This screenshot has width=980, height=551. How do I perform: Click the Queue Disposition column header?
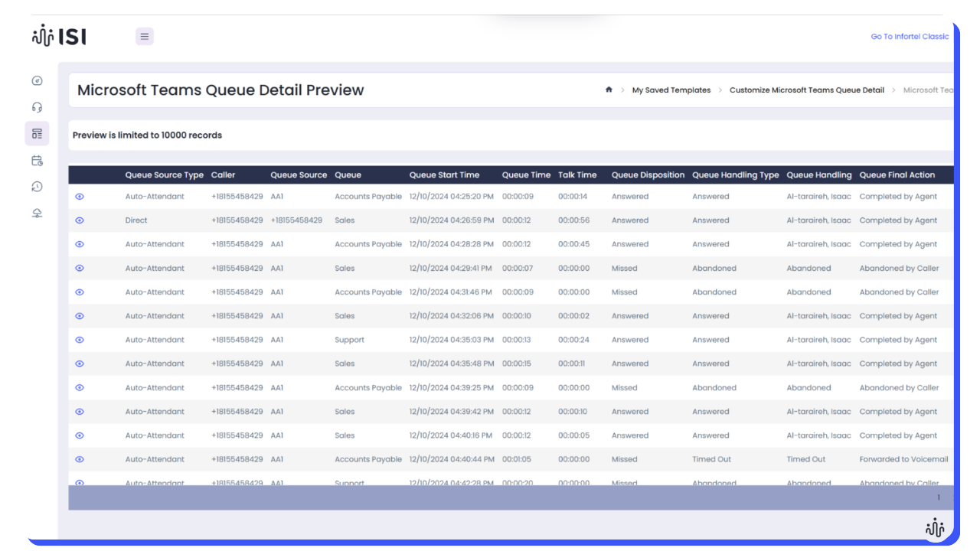coord(648,175)
